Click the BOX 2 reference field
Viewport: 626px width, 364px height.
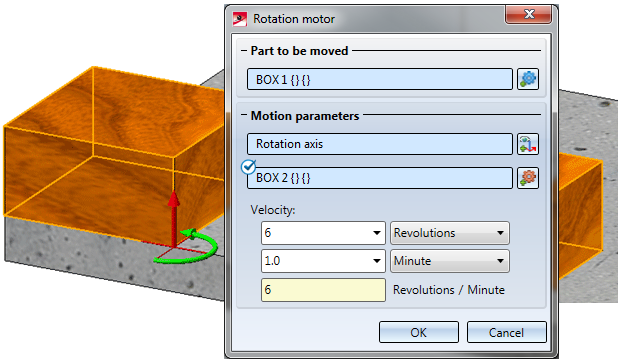click(x=380, y=178)
